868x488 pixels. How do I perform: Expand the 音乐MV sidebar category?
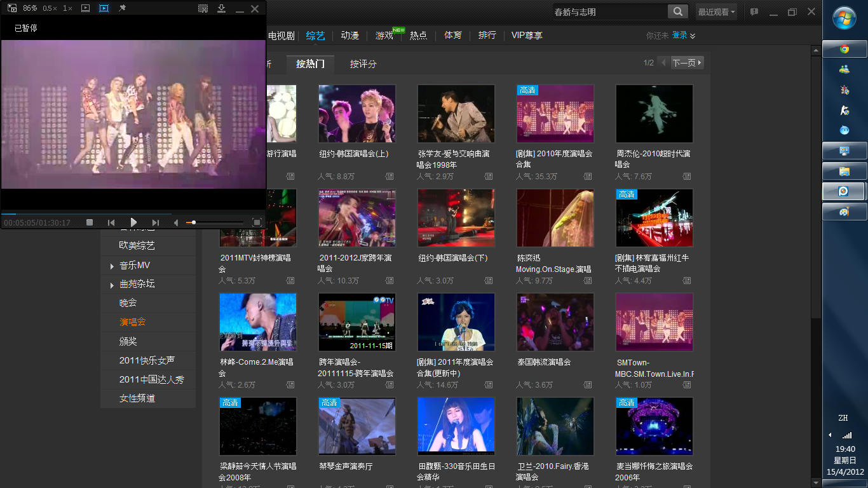tap(112, 266)
